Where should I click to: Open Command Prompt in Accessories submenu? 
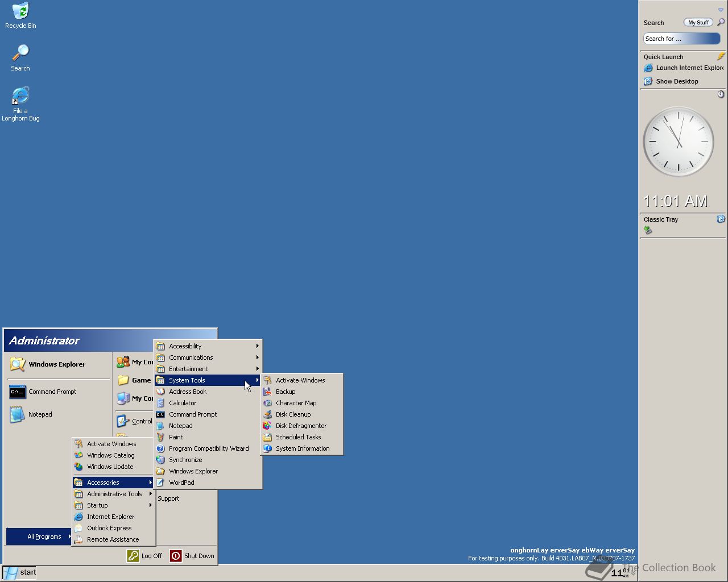click(208, 414)
